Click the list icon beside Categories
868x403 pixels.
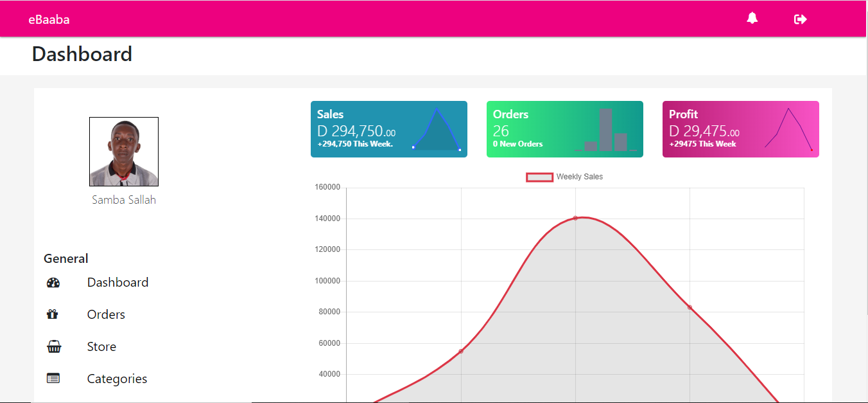(x=53, y=379)
